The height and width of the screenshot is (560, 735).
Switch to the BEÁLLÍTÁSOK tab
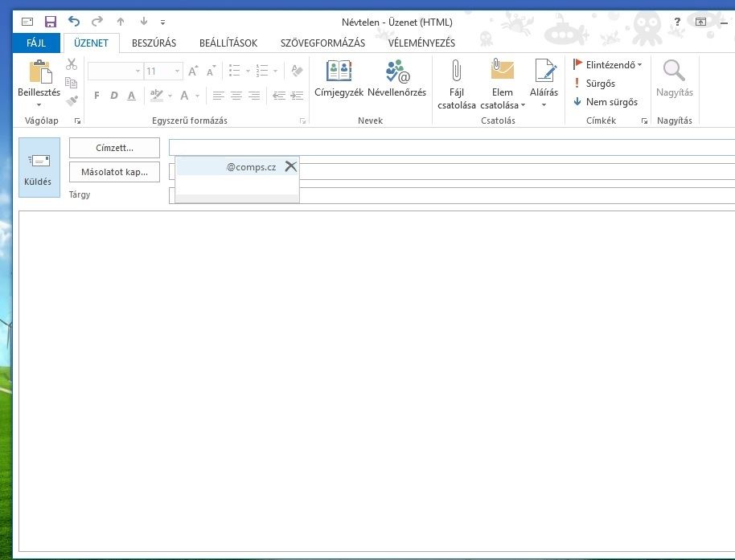(228, 43)
